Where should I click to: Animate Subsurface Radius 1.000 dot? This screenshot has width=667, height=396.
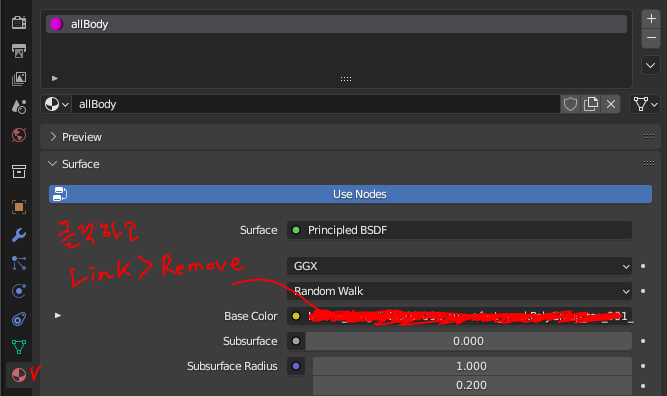(x=643, y=366)
